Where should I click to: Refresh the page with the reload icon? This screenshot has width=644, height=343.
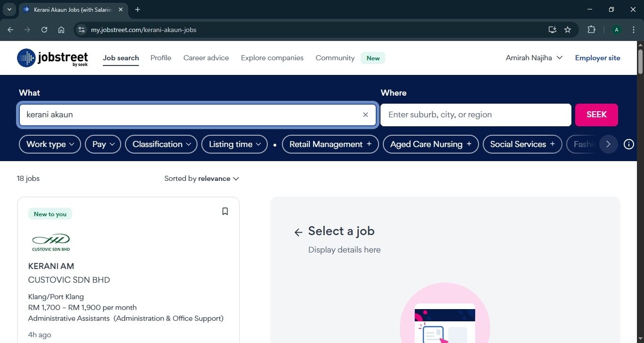pyautogui.click(x=44, y=29)
